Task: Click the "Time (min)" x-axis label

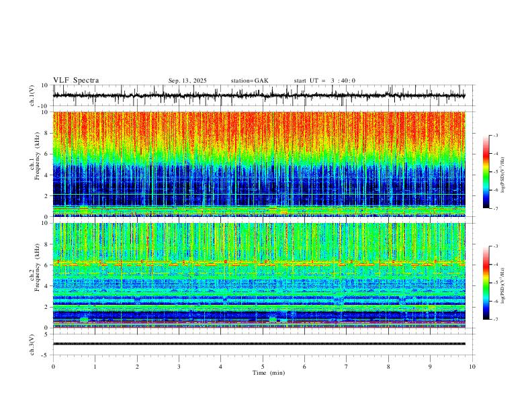Action: coord(269,373)
